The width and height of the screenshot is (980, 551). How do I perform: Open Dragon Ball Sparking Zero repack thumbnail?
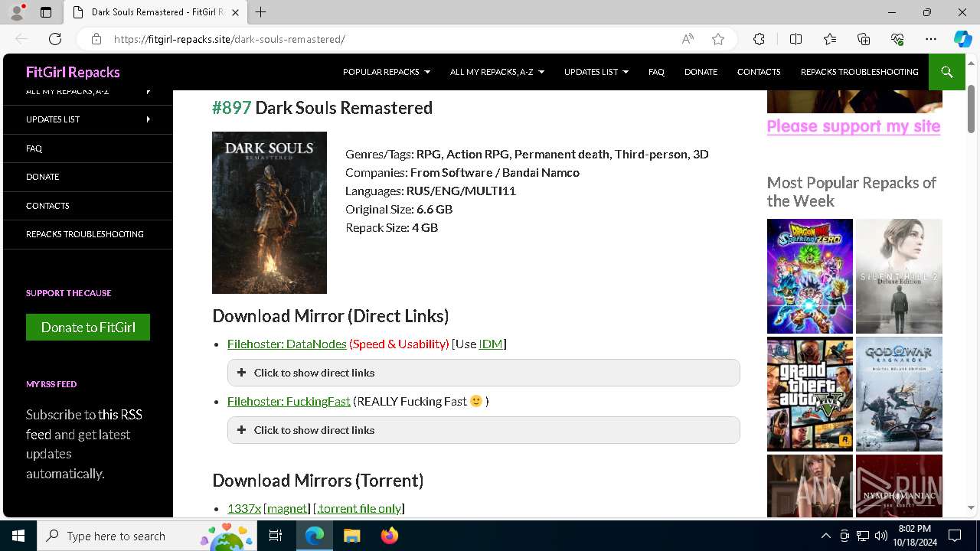point(810,276)
